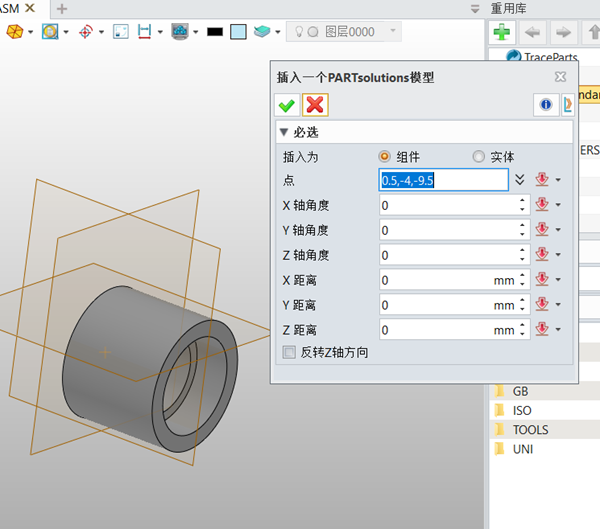Click the pick icon for Y 轴角度
The height and width of the screenshot is (529, 600).
coord(542,229)
